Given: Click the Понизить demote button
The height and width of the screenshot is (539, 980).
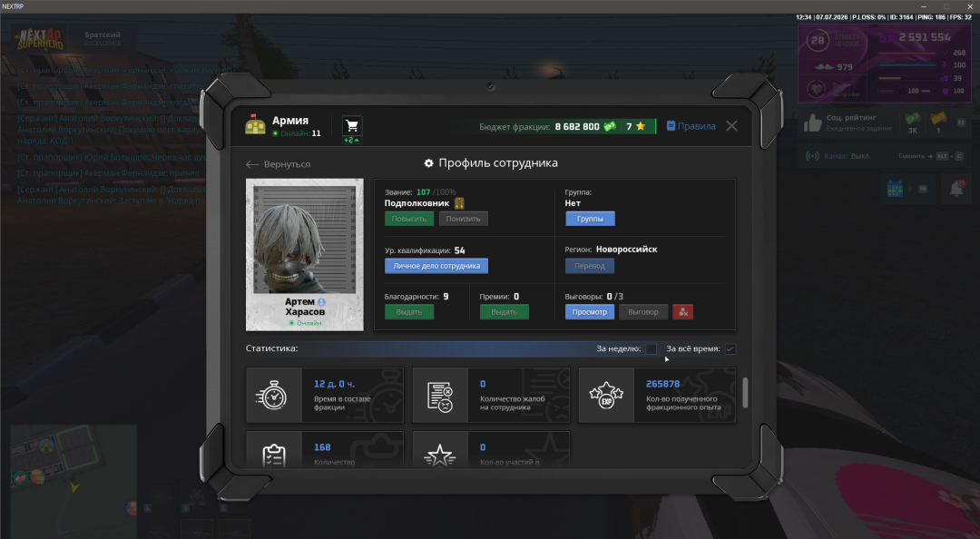Looking at the screenshot, I should tap(463, 219).
